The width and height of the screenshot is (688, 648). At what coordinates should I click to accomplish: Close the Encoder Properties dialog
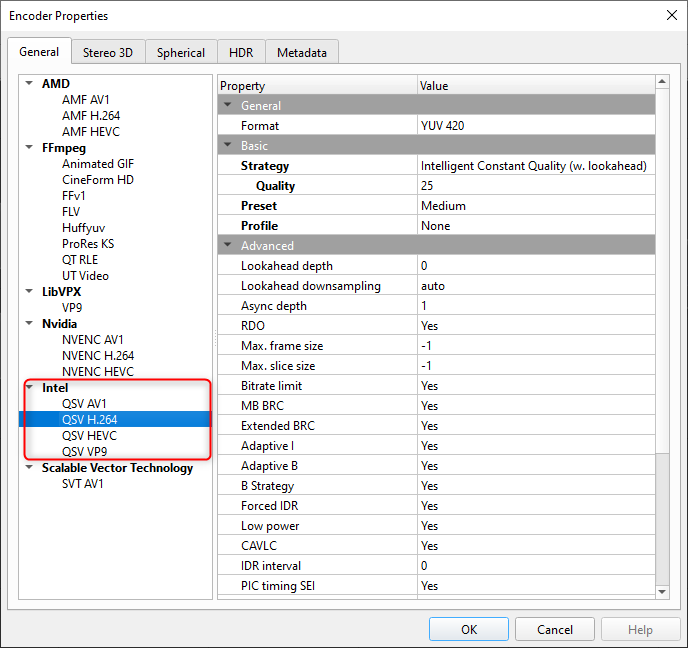point(669,15)
